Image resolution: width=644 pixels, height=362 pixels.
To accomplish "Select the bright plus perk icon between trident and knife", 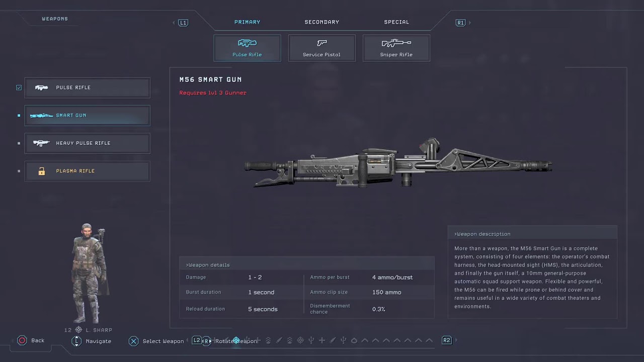I will (x=322, y=340).
